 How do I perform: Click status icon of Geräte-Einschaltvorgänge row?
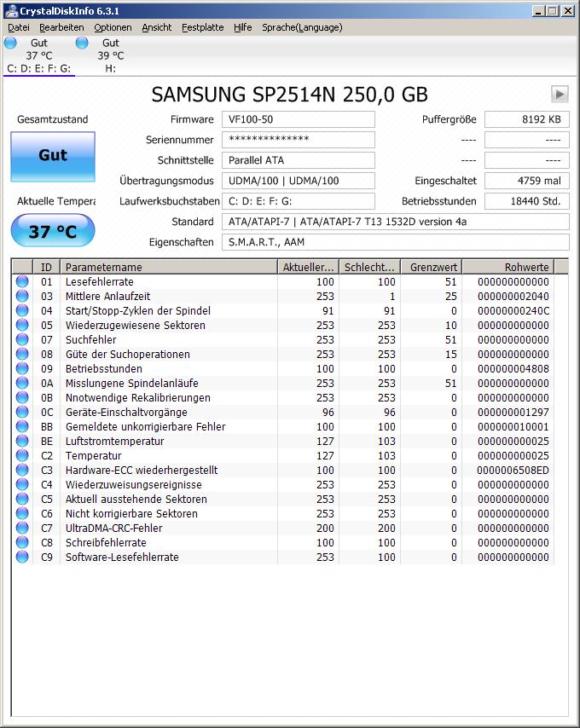tap(22, 412)
